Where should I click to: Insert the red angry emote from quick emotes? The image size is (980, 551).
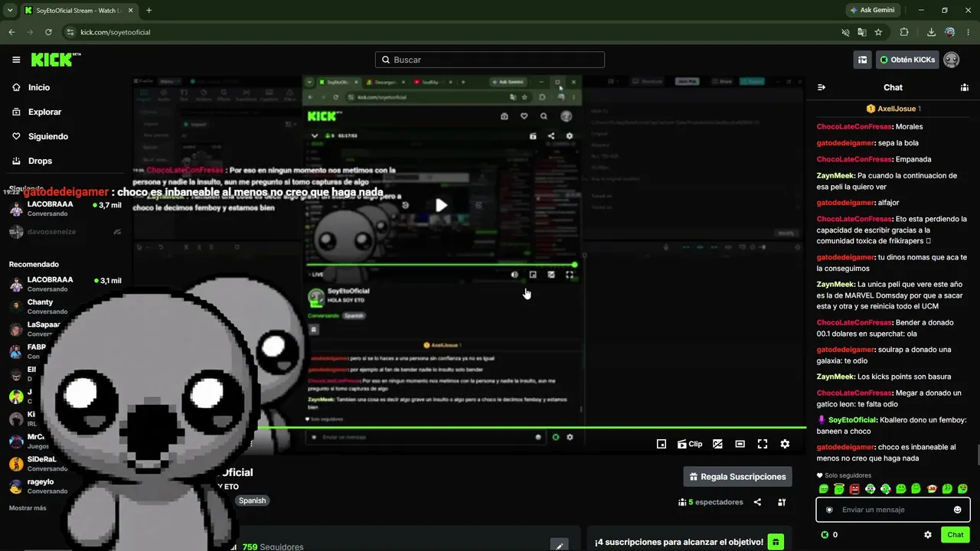click(x=854, y=489)
